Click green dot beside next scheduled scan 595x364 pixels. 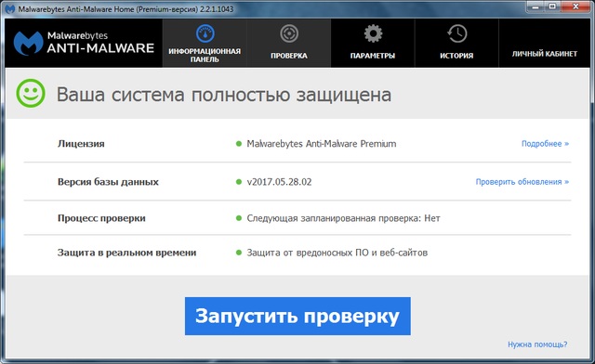[239, 218]
